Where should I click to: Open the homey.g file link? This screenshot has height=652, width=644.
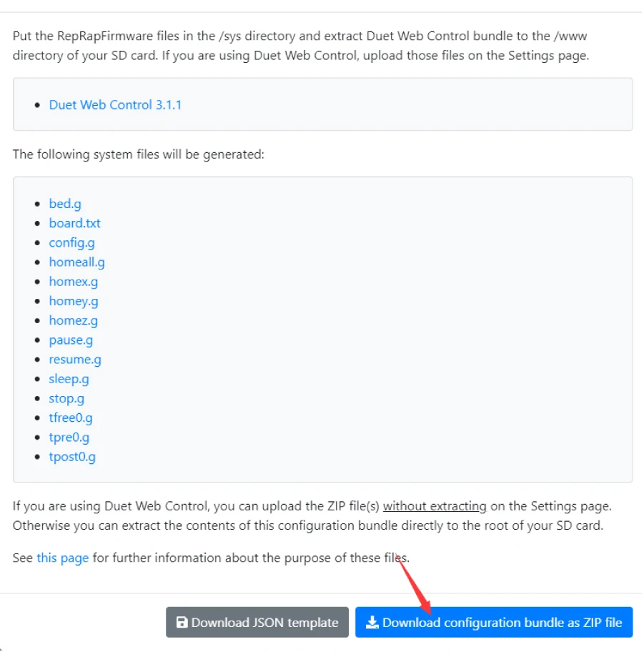pos(74,301)
